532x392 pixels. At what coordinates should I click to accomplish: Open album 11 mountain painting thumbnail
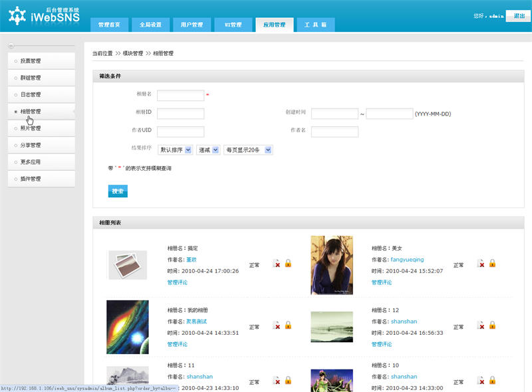coord(128,376)
